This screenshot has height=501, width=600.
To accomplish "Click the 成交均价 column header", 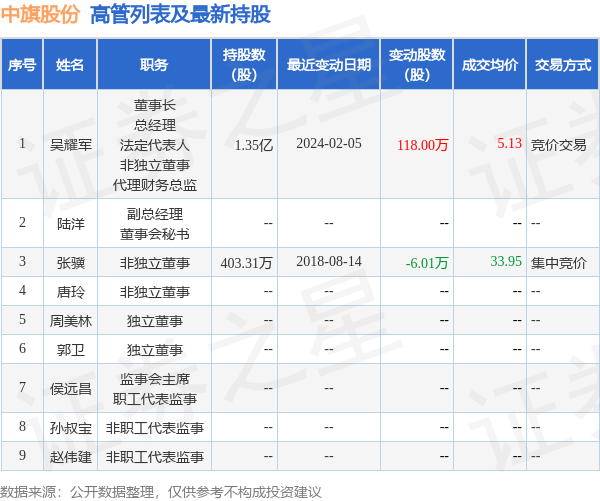I will (490, 65).
